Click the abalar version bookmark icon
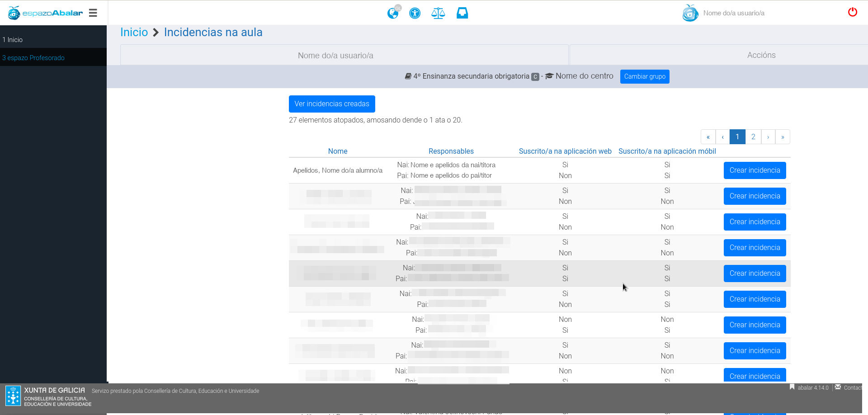Viewport: 868px width, 415px height. coord(792,387)
